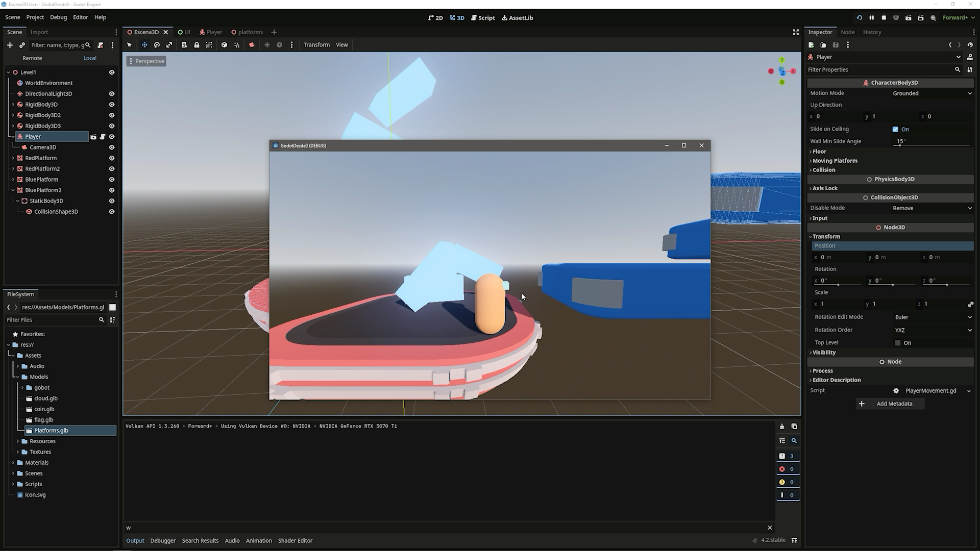Click the scale link chain icon
The width and height of the screenshot is (980, 551).
coord(970,304)
